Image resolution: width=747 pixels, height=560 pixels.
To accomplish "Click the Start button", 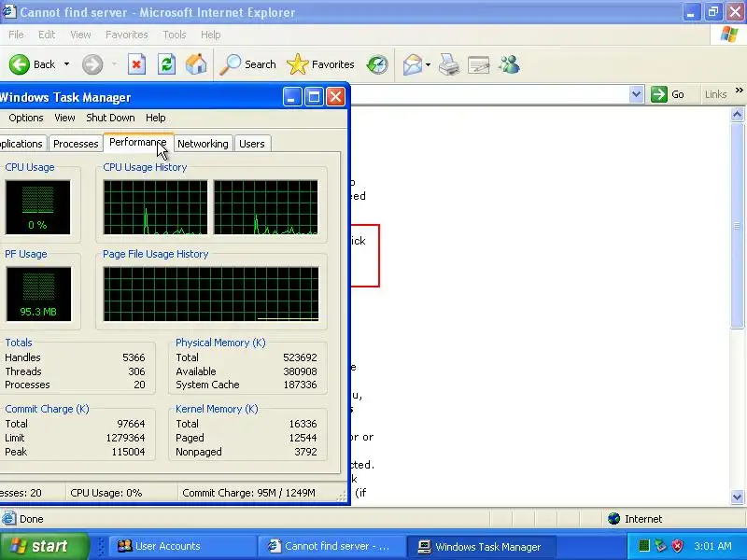I will click(x=44, y=546).
